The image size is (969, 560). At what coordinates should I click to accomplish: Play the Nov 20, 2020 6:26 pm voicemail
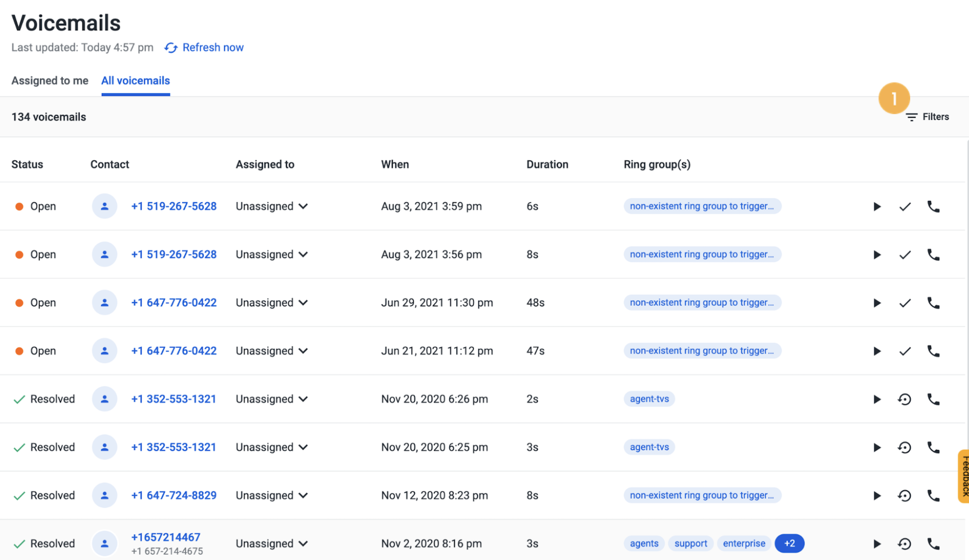tap(877, 399)
